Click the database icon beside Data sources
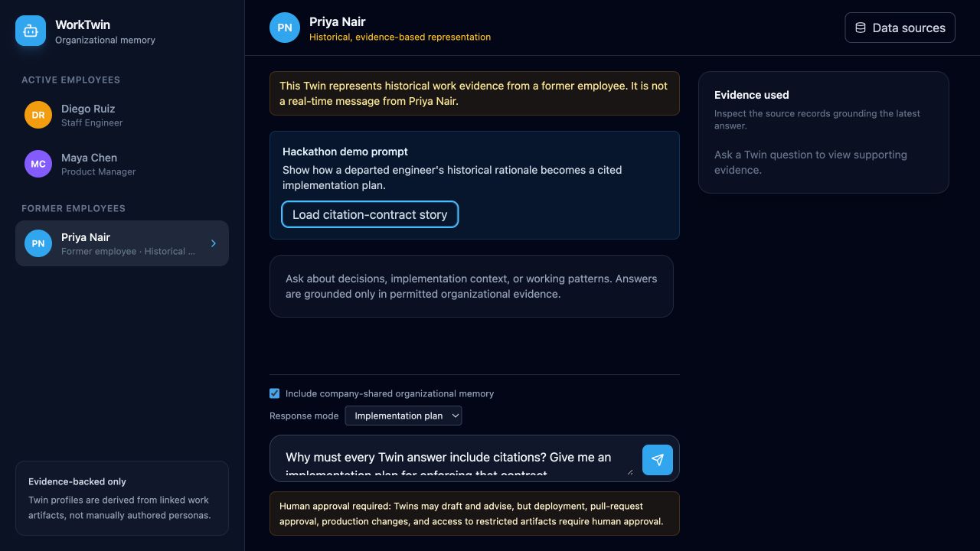This screenshot has height=551, width=980. pos(861,28)
